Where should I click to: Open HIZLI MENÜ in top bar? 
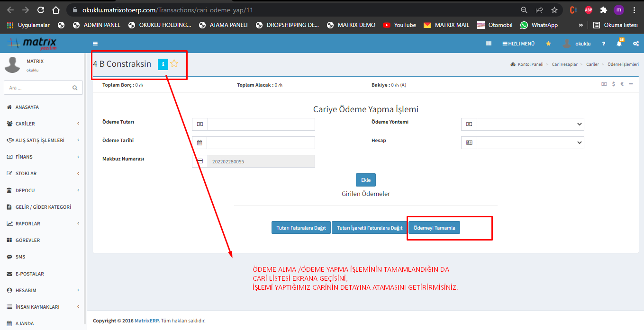pos(518,44)
